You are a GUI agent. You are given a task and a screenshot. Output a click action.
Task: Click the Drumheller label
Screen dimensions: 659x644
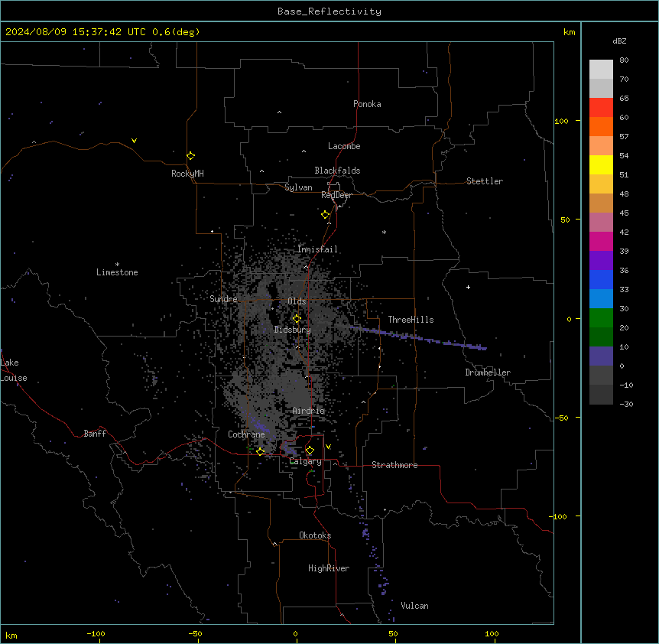[488, 372]
